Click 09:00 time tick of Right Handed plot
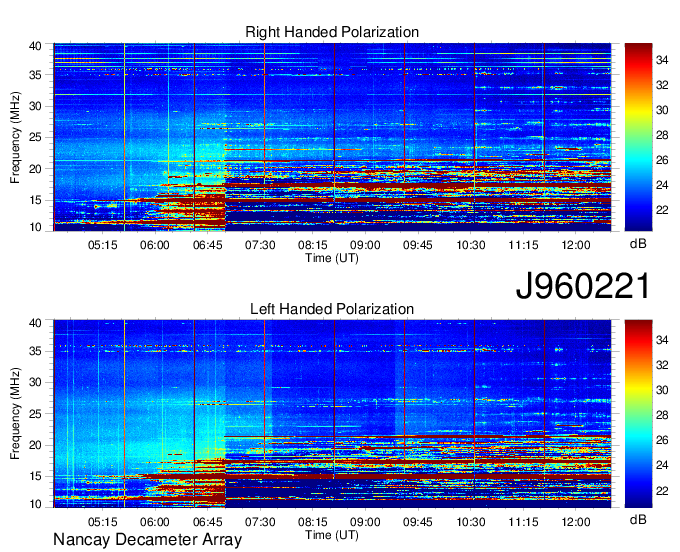This screenshot has width=680, height=552. click(365, 245)
